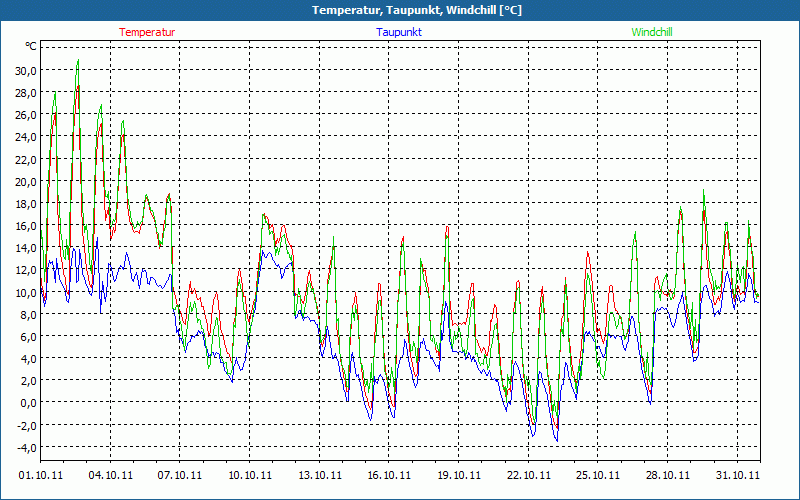
Task: Click the 16.10.11 date label
Action: pos(389,476)
